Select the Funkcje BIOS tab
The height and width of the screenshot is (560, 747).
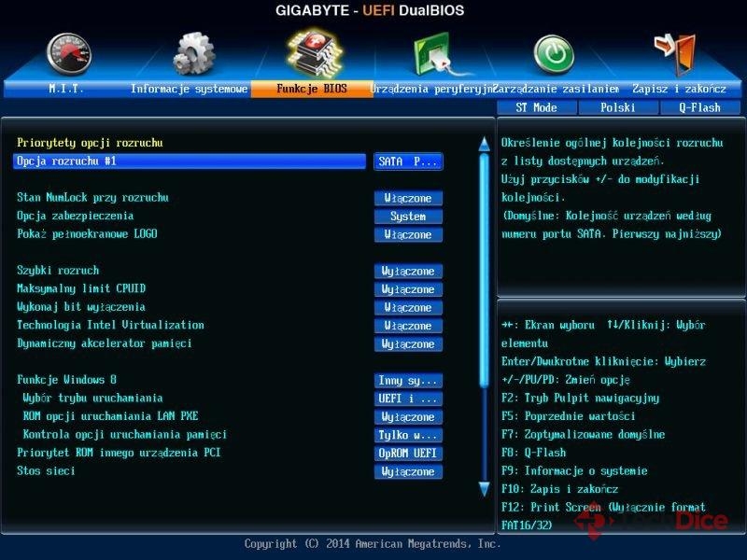pyautogui.click(x=312, y=89)
